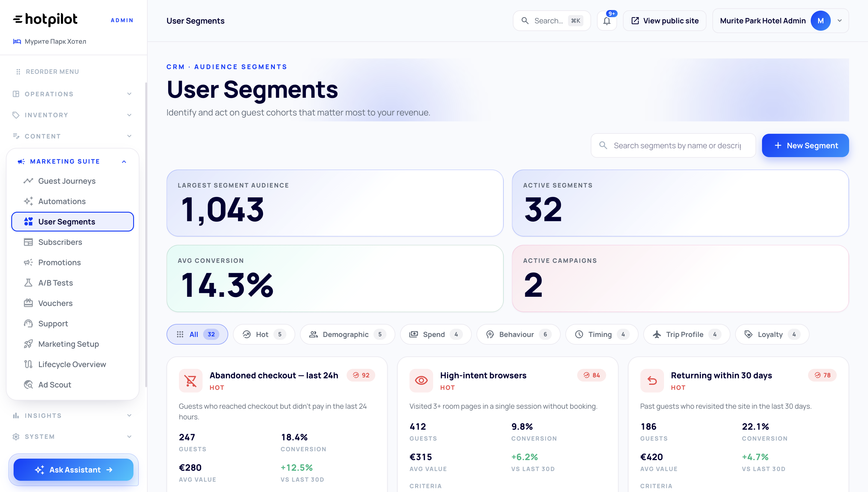Click the hotpilot logo
Screen dimensions: 868x492
pyautogui.click(x=45, y=19)
